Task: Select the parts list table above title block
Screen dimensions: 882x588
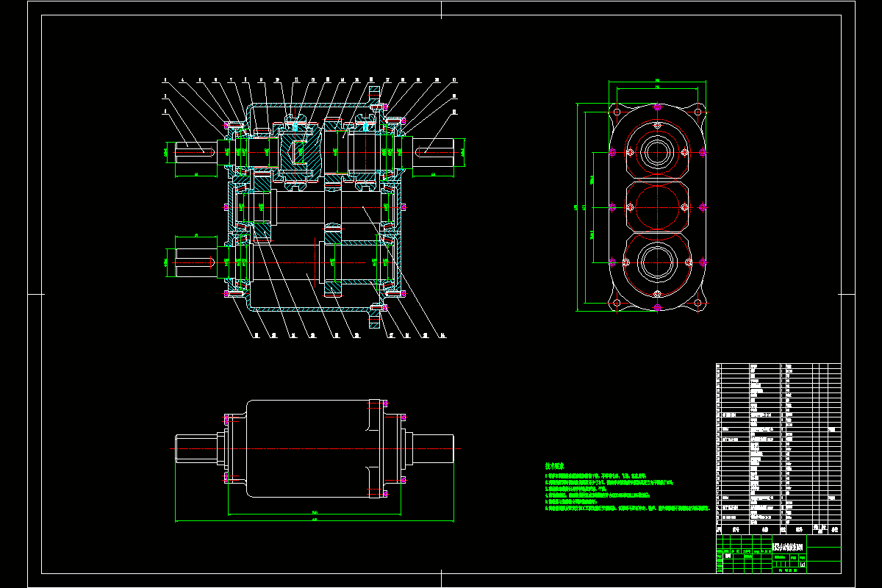Action: click(778, 448)
